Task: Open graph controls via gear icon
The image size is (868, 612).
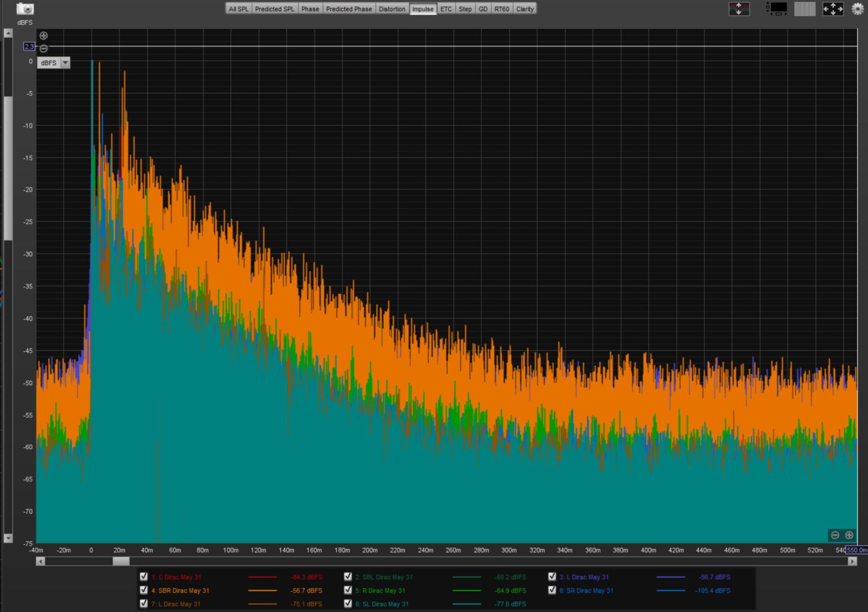Action: click(857, 8)
